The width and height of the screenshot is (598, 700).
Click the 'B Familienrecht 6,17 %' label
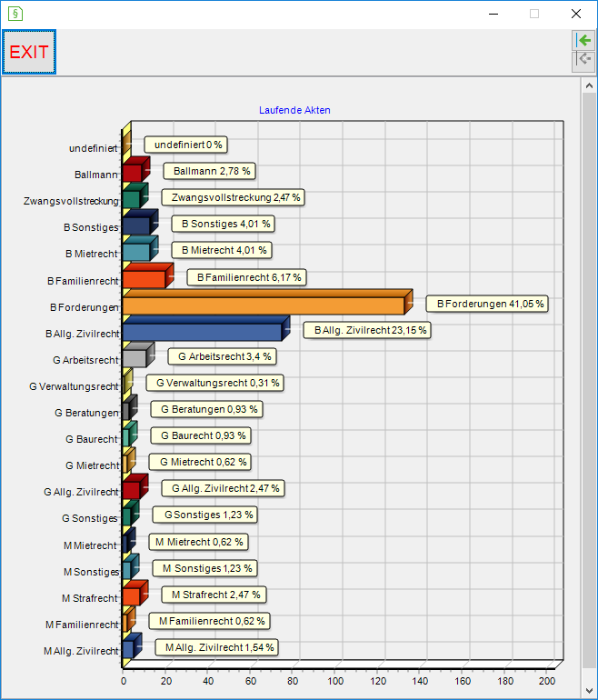click(247, 277)
